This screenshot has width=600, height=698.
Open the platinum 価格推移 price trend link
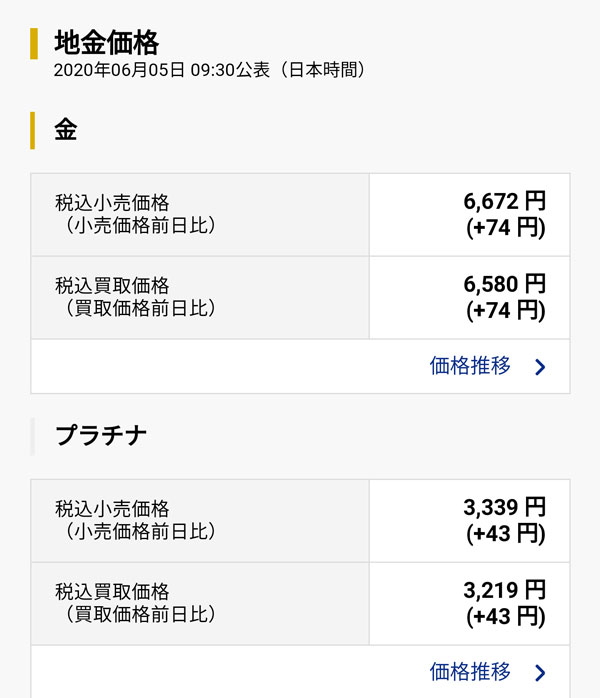click(x=470, y=671)
